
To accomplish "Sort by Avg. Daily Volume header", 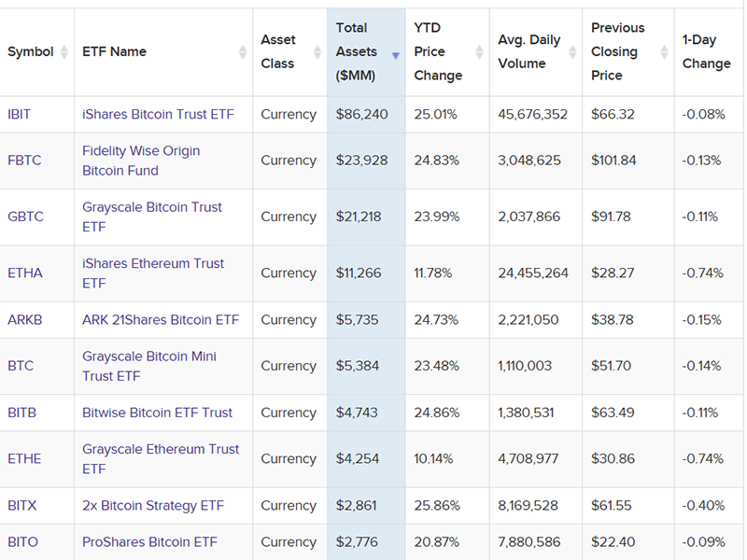I will pos(529,52).
